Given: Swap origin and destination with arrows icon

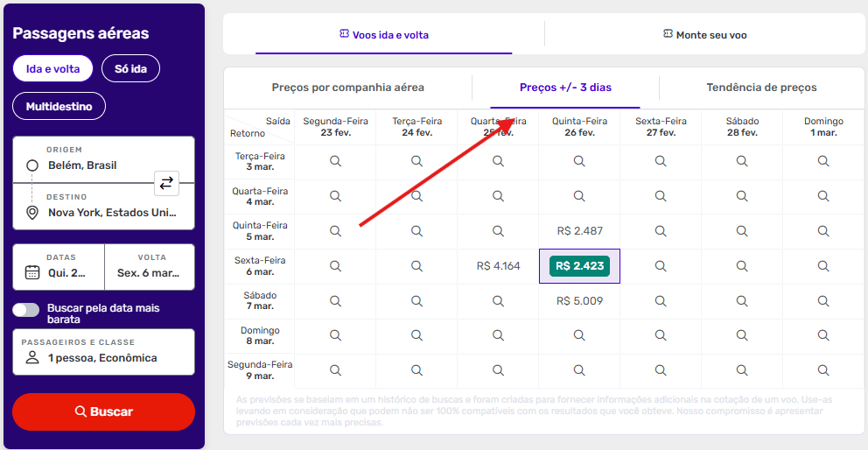Looking at the screenshot, I should click(166, 183).
